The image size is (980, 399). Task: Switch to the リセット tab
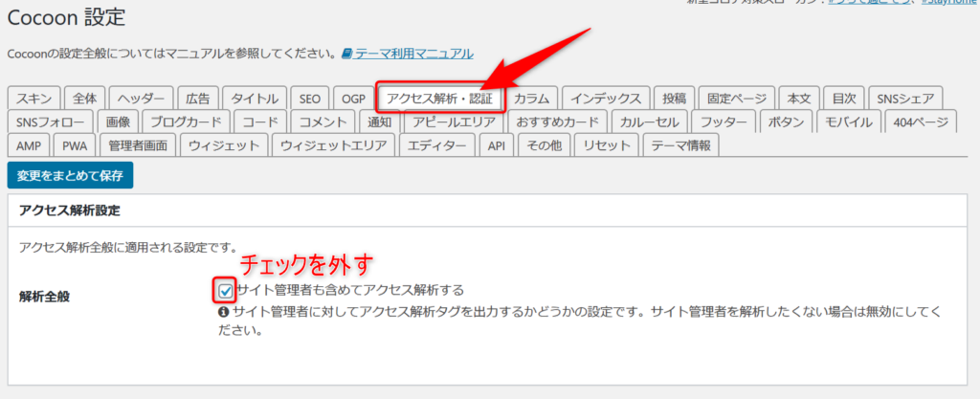point(606,145)
